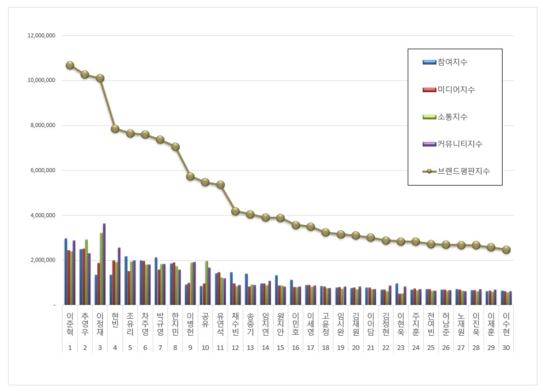Select the name label 김정현
Screen dimensions: 543x392
(386, 324)
